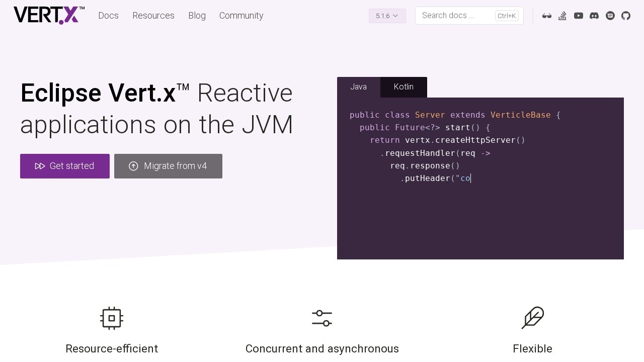The image size is (644, 362).
Task: Open the Community menu item
Action: click(x=242, y=16)
